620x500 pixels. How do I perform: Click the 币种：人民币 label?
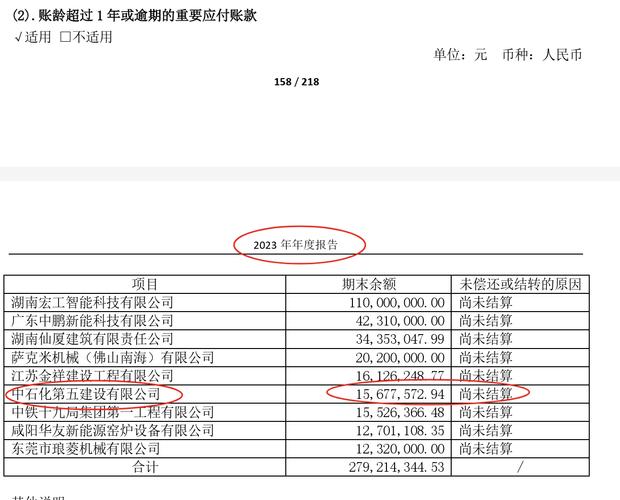[542, 55]
